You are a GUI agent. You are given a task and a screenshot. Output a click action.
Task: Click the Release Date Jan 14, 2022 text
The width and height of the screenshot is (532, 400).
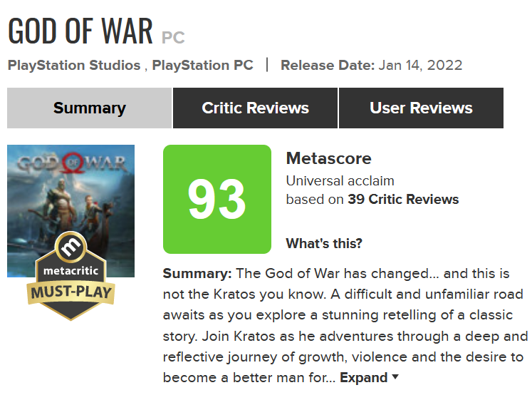[x=372, y=65]
